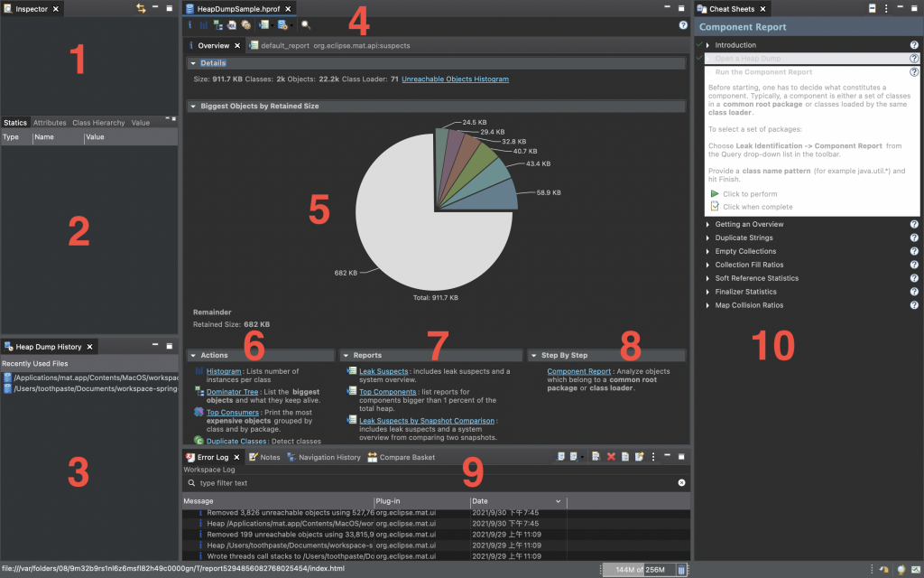Expand the Duplicate Strings cheat sheet step

pos(707,238)
